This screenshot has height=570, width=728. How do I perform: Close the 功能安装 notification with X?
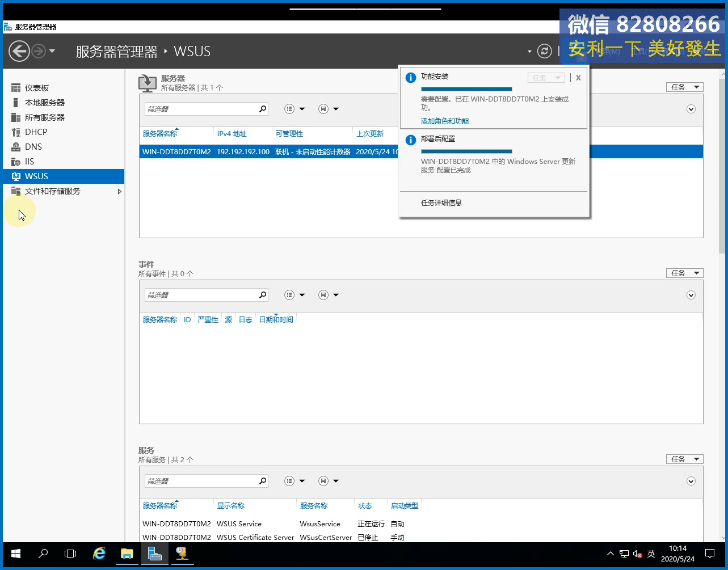pos(578,78)
